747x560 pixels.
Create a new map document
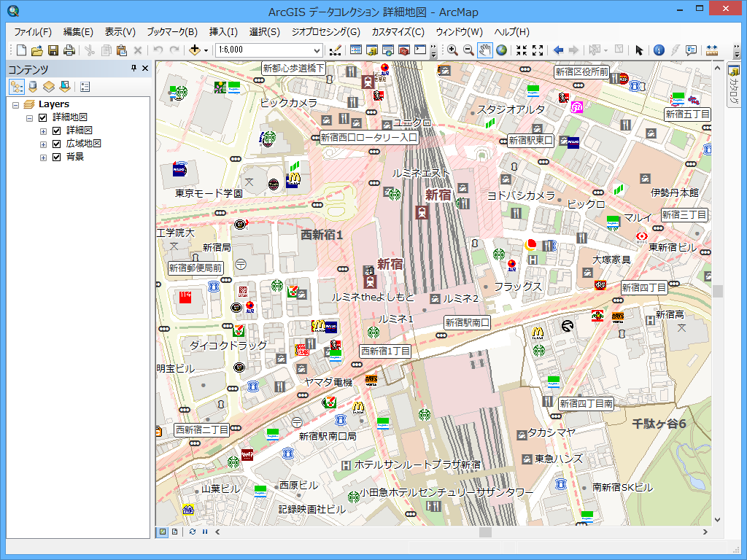(21, 50)
